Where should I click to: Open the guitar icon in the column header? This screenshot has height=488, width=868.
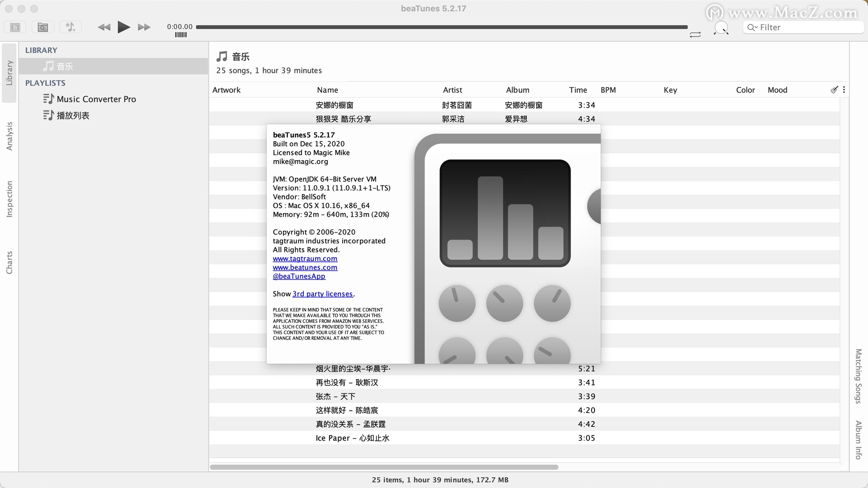click(x=834, y=90)
